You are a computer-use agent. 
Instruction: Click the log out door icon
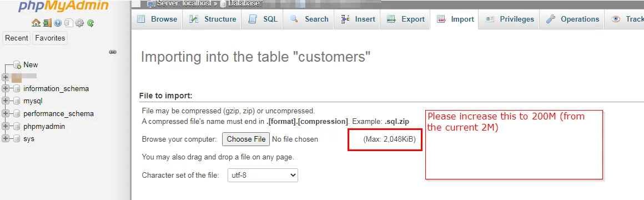click(47, 23)
